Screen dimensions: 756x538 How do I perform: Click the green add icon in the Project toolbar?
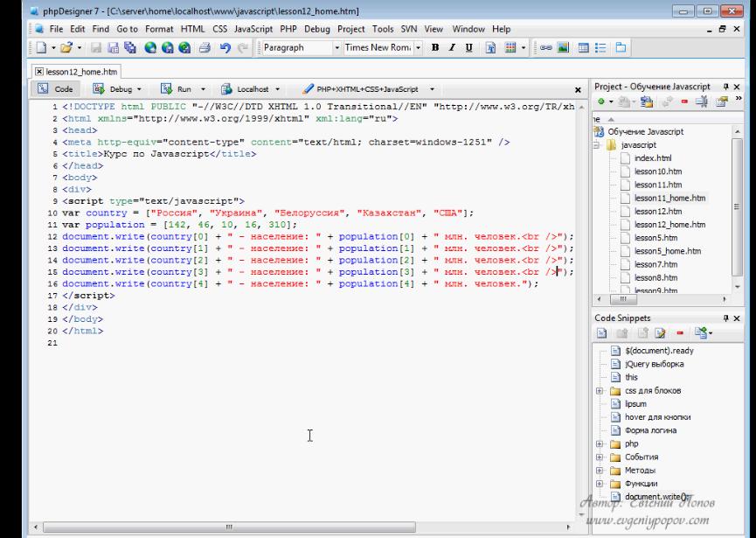(600, 101)
